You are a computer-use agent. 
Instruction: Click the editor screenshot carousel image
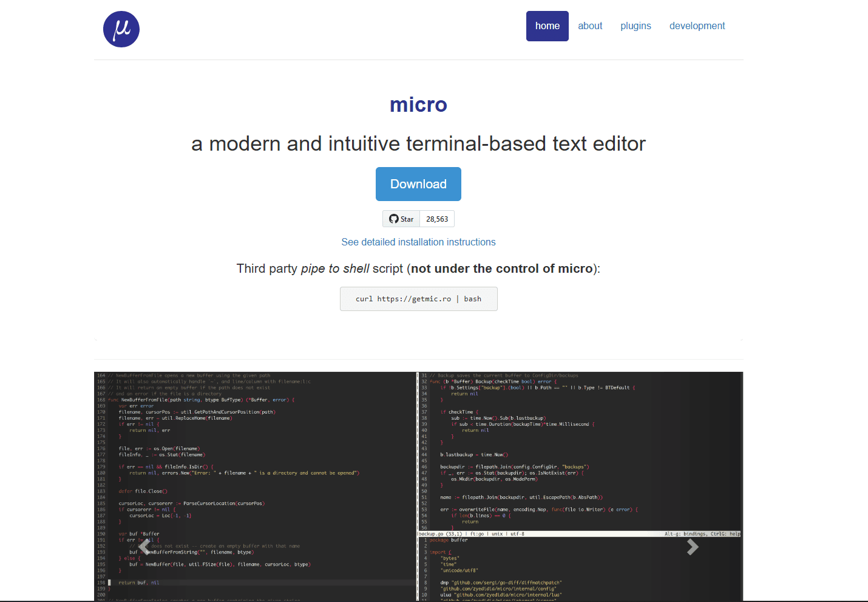pos(418,486)
